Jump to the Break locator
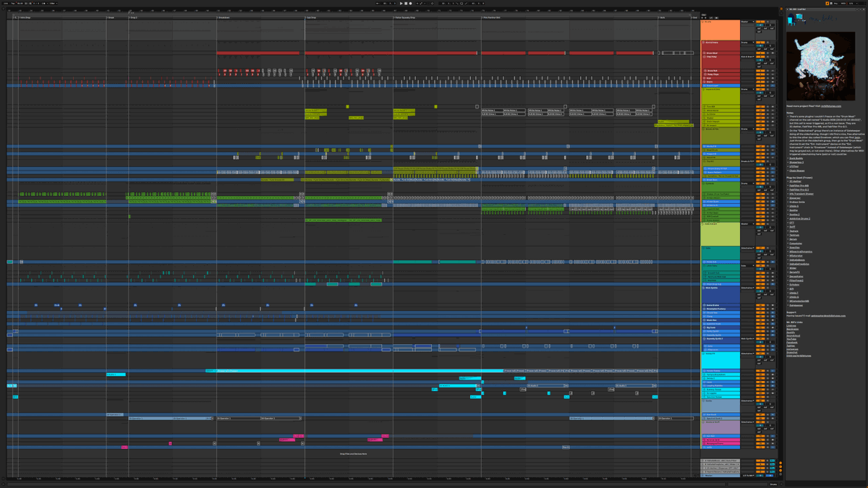 coord(111,17)
